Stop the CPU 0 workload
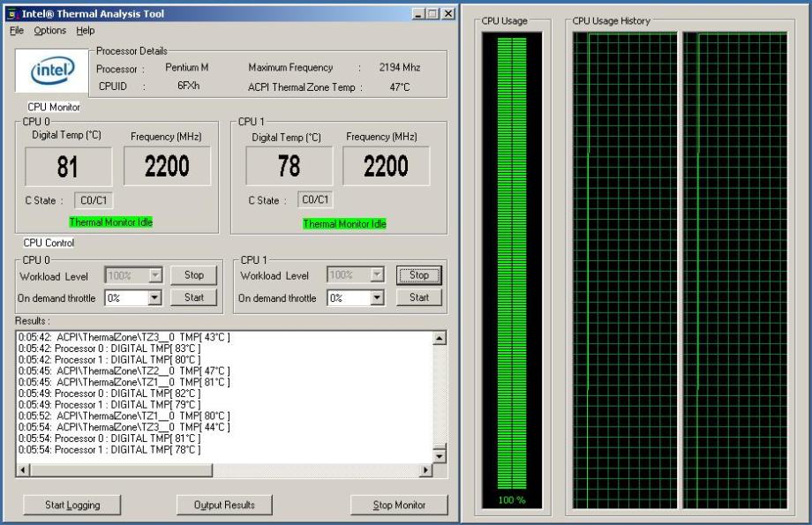The height and width of the screenshot is (525, 812). [x=193, y=275]
